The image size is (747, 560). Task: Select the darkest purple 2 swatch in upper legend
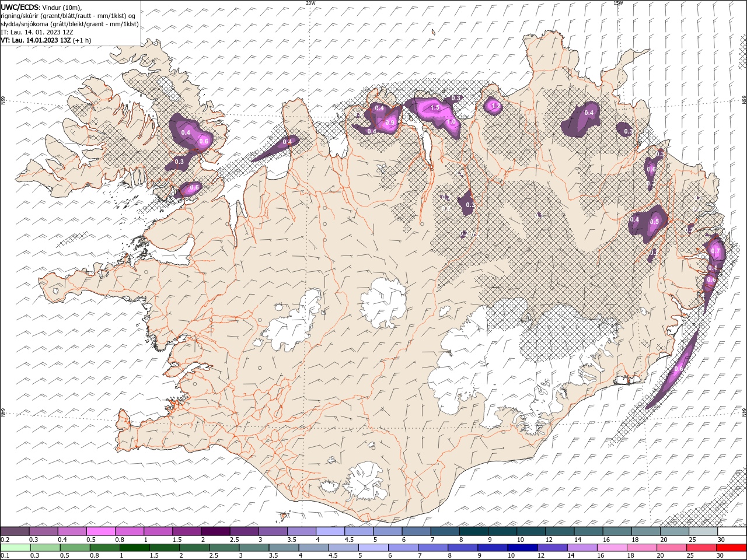coord(215,531)
